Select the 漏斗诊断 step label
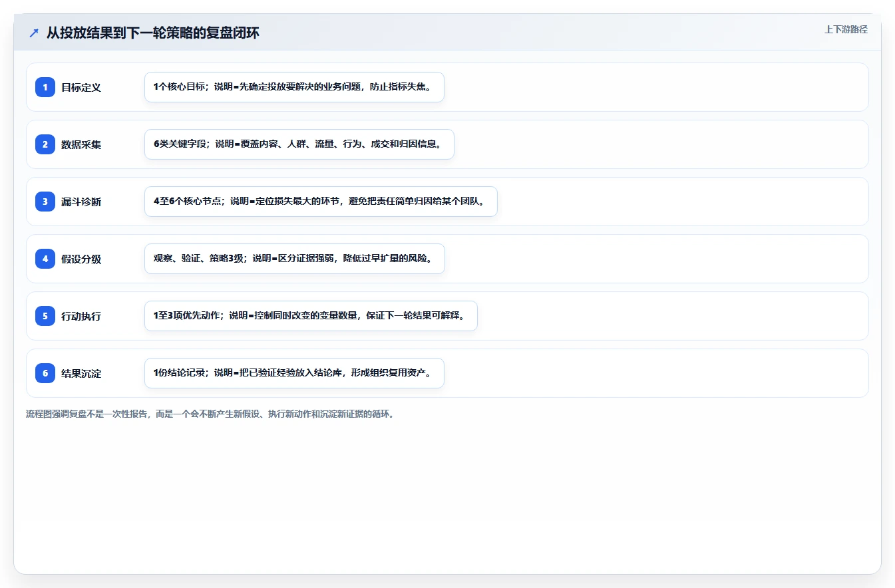 (81, 202)
